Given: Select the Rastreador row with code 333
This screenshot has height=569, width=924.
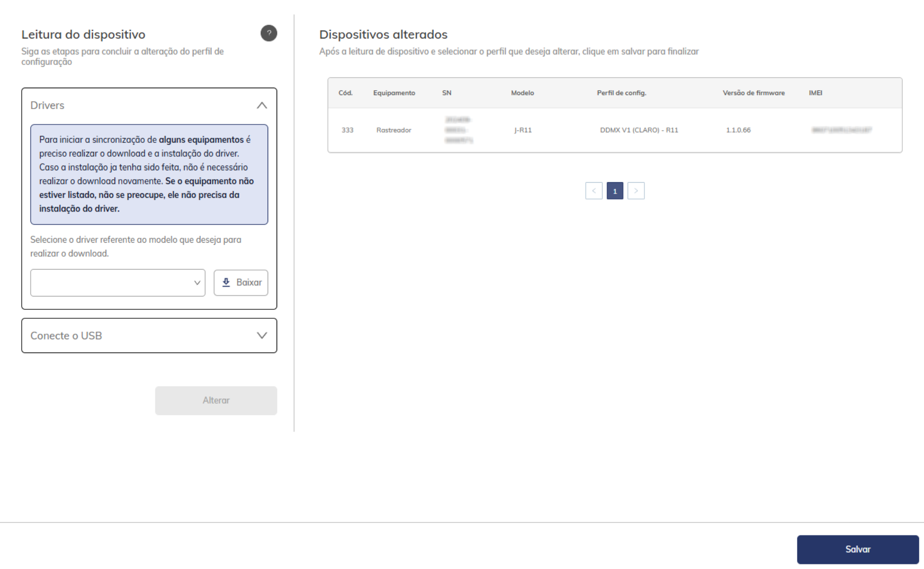Looking at the screenshot, I should click(x=393, y=130).
